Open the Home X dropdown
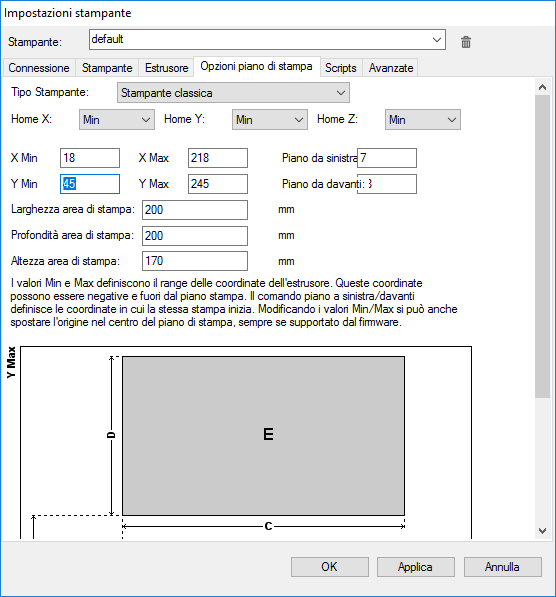The height and width of the screenshot is (597, 556). pos(117,120)
